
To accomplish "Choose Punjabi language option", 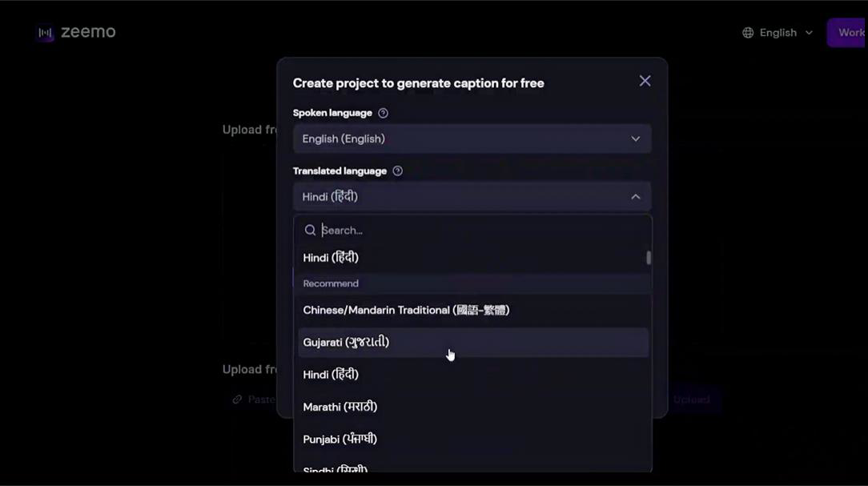I will coord(472,439).
